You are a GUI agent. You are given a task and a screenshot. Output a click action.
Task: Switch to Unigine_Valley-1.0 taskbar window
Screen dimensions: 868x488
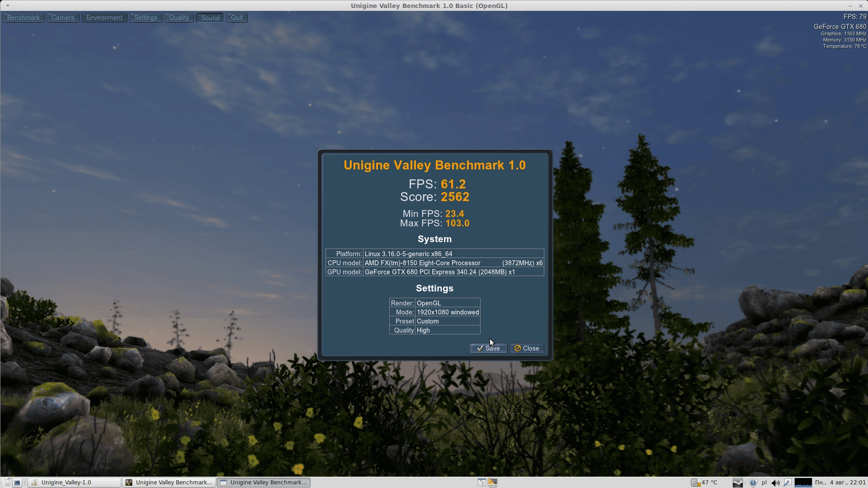75,482
